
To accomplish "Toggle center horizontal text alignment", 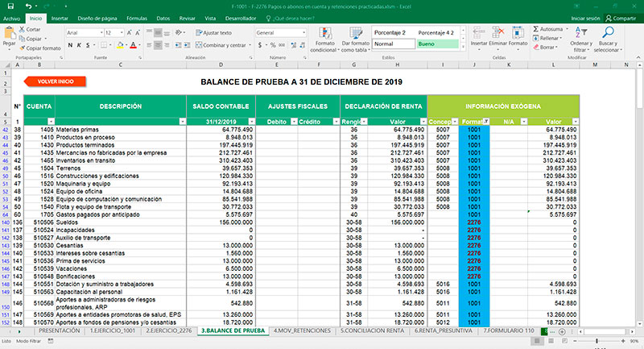I will click(x=158, y=45).
